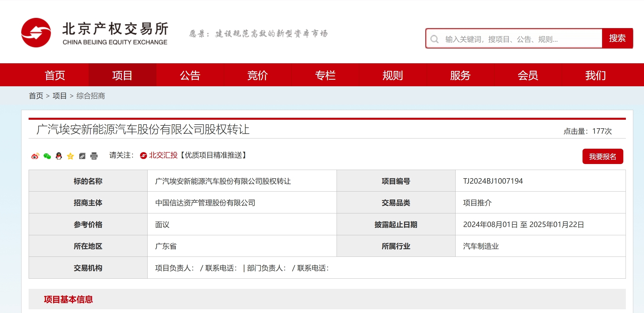Click the 交易机构 header cell

click(x=88, y=268)
